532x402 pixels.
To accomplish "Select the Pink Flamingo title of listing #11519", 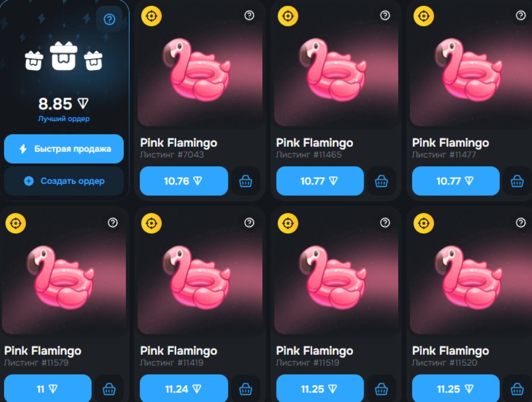I will (x=314, y=350).
